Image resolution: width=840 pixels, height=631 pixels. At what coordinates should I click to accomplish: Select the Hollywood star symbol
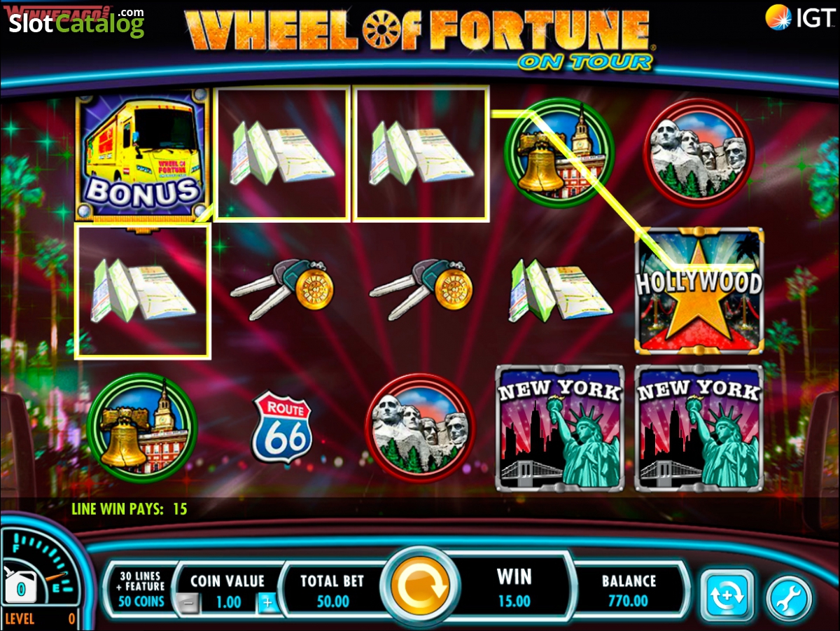pyautogui.click(x=699, y=289)
